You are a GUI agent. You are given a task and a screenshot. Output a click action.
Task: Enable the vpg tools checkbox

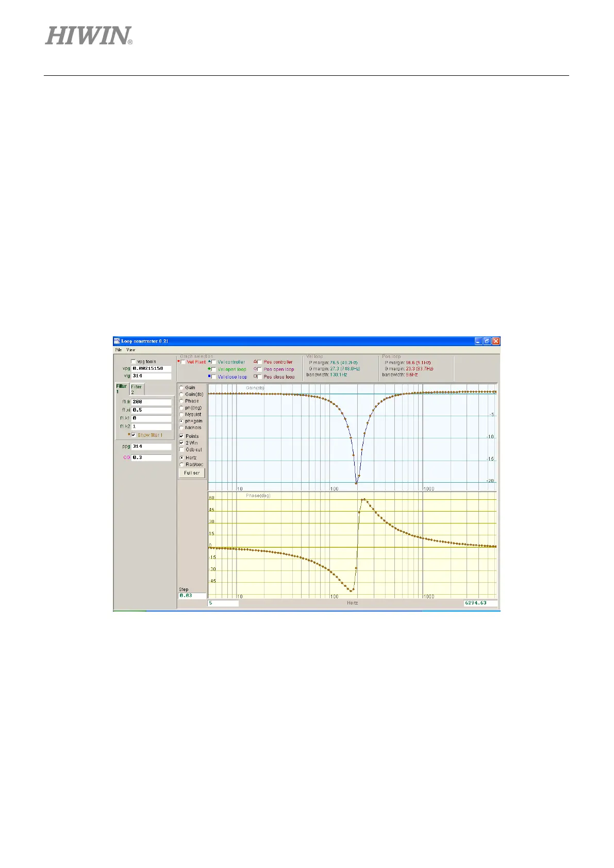pos(134,362)
